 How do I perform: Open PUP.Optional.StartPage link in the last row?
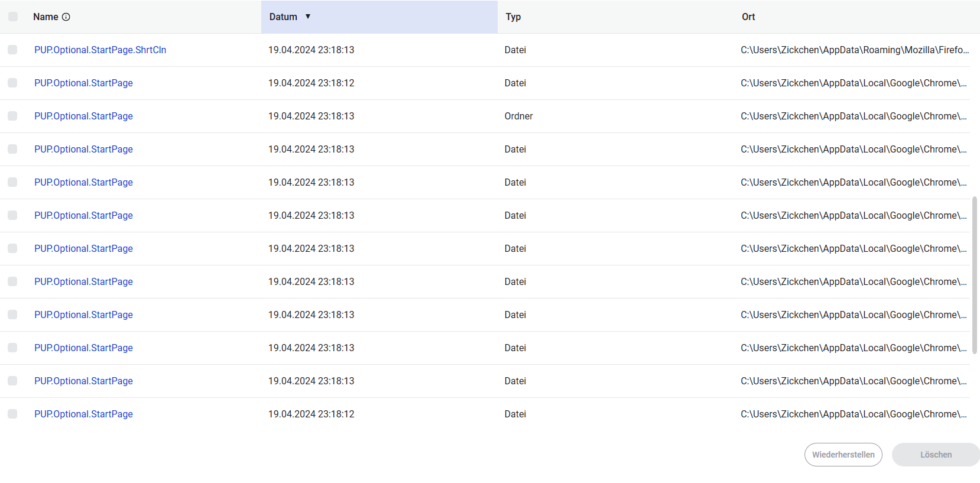tap(83, 414)
